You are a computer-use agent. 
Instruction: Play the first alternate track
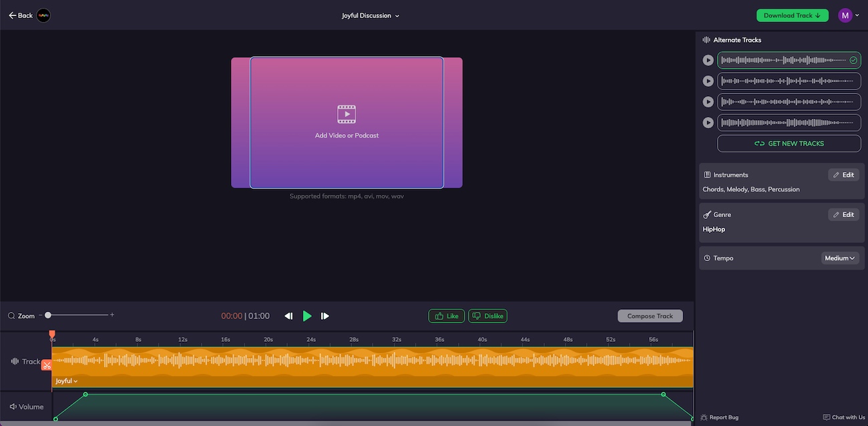[708, 61]
